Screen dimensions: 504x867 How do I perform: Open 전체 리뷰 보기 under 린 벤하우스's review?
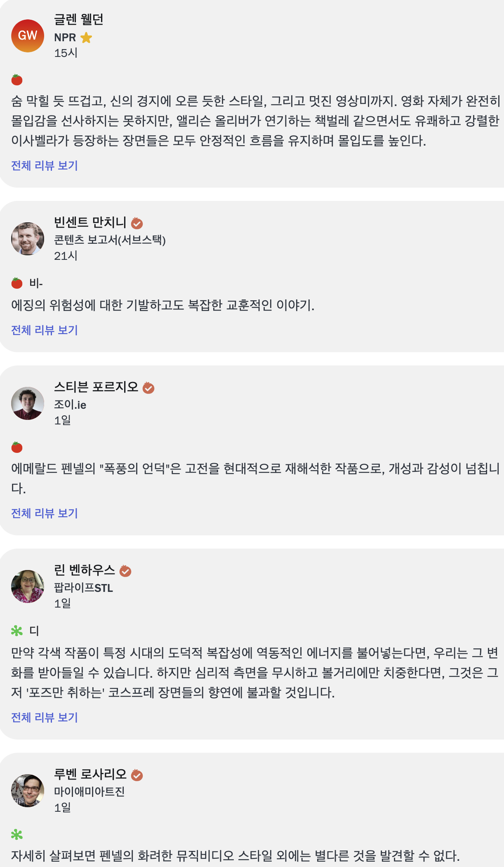[x=45, y=717]
